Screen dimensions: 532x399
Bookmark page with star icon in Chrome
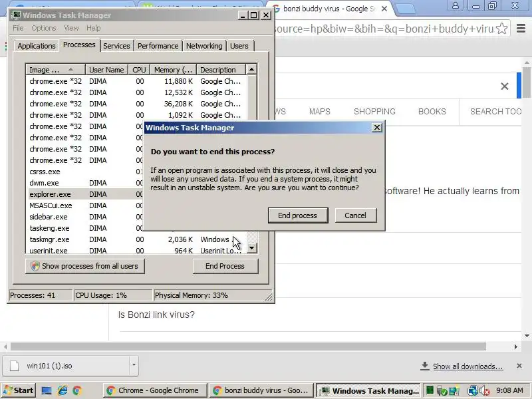(x=502, y=29)
